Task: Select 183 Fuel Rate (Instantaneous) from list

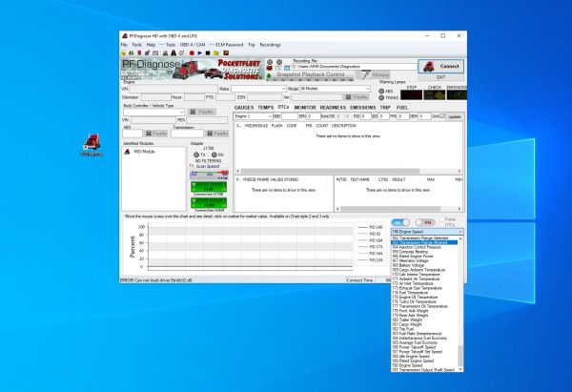Action: click(424, 334)
